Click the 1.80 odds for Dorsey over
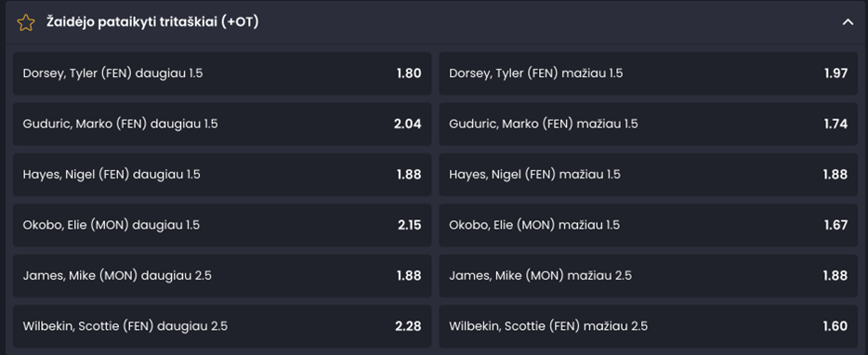The width and height of the screenshot is (868, 355). (x=409, y=73)
